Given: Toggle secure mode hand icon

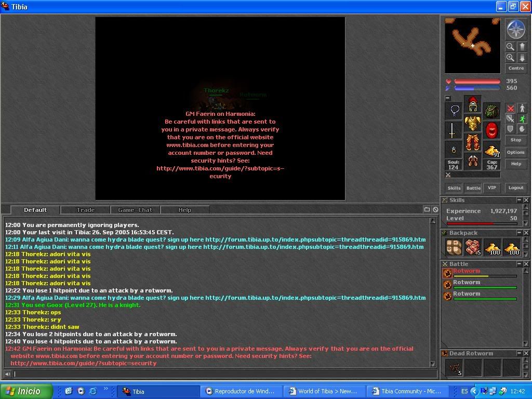Looking at the screenshot, I should [x=522, y=129].
